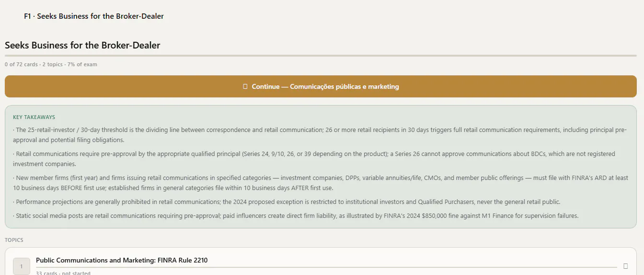Click the F1 · Seeks Business for the Broker-Dealer header title
The height and width of the screenshot is (275, 644).
pyautogui.click(x=94, y=16)
